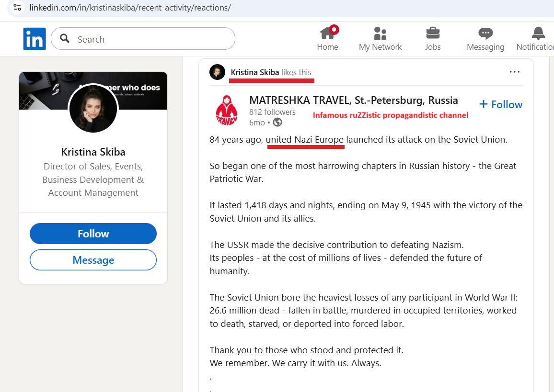Click the search magnifier icon
Image resolution: width=554 pixels, height=392 pixels.
[x=65, y=39]
